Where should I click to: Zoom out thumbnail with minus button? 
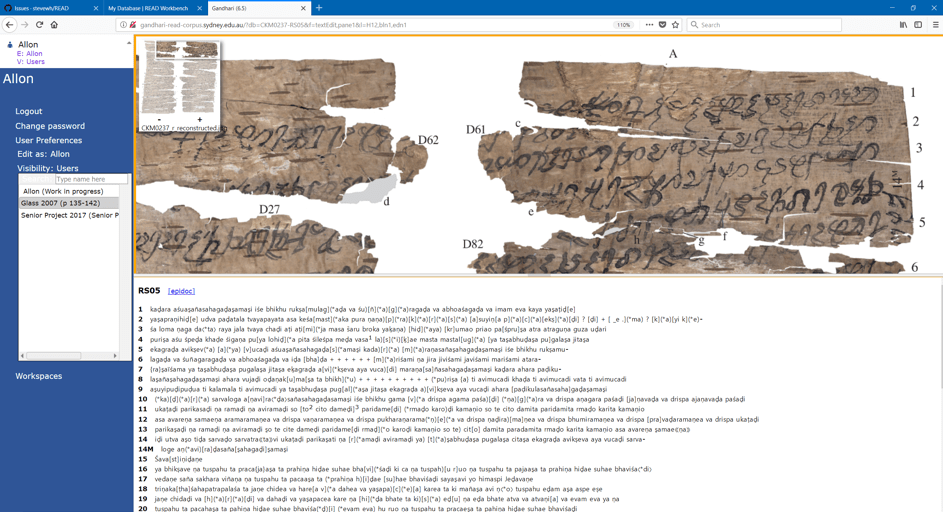coord(160,120)
